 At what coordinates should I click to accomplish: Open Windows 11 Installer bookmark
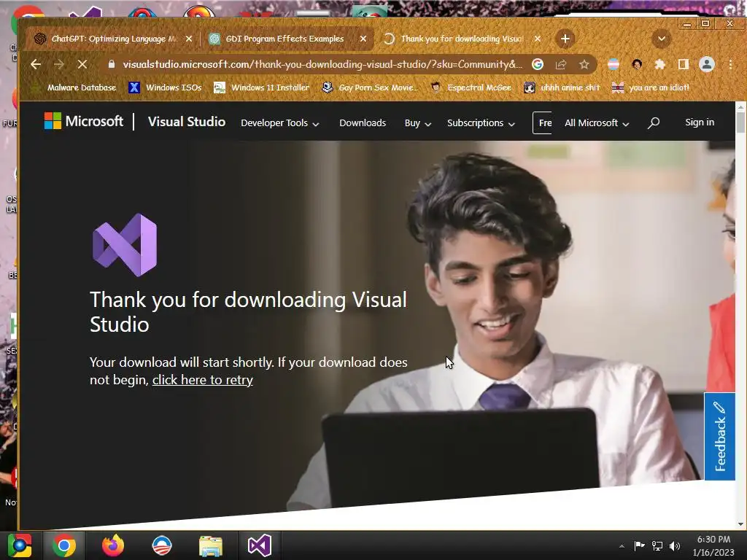(x=262, y=87)
